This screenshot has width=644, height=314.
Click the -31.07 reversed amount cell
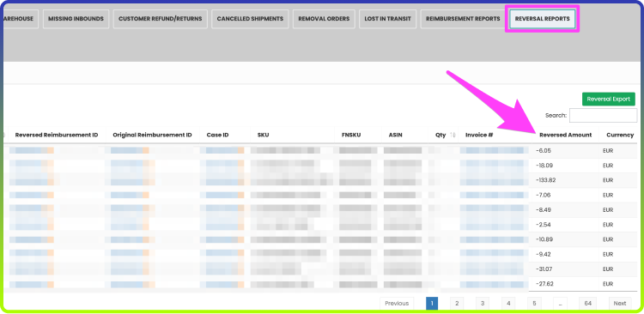544,269
